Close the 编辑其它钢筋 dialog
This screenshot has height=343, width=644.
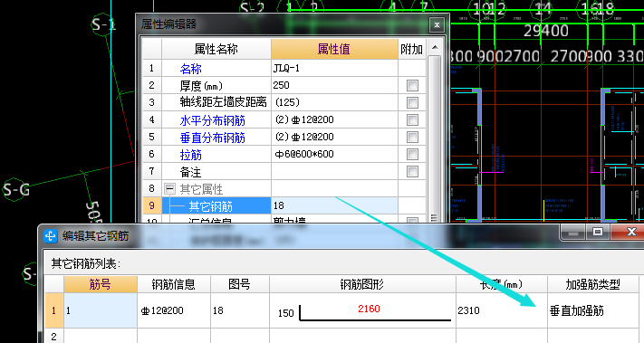click(x=631, y=233)
